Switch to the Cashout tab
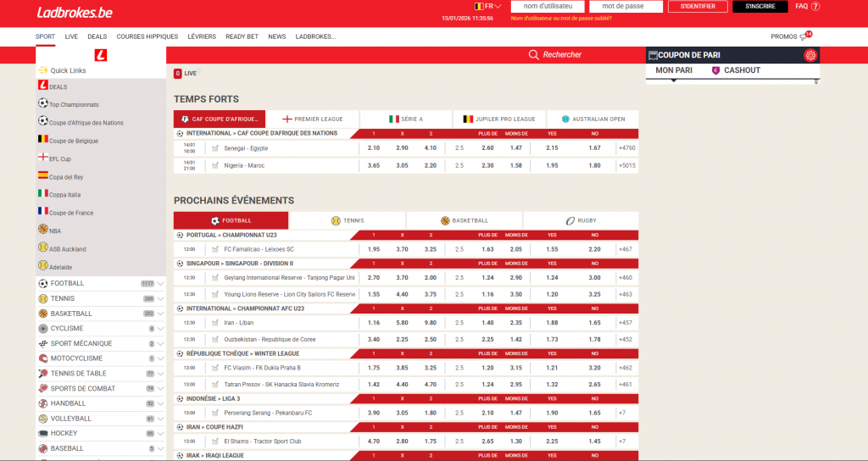868x461 pixels. pyautogui.click(x=736, y=70)
